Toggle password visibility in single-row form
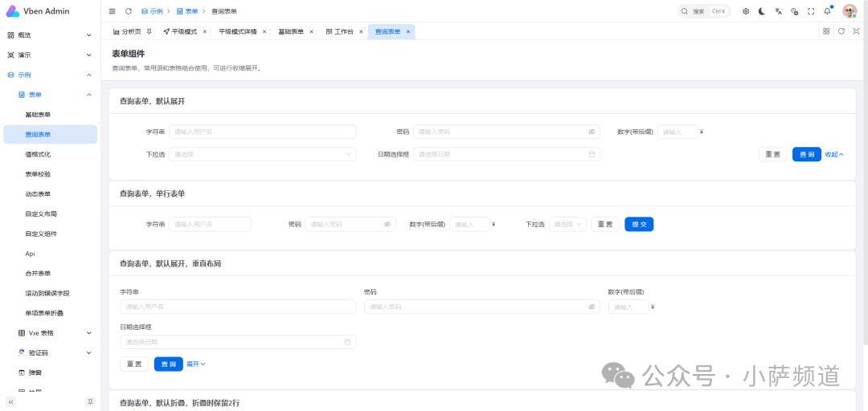The image size is (868, 411). tap(387, 224)
